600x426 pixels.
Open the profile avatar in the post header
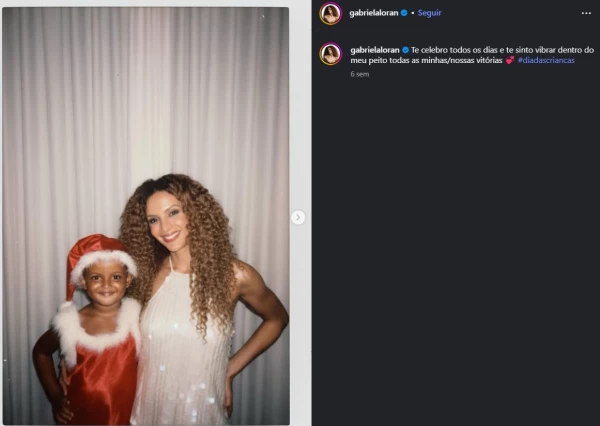[331, 13]
